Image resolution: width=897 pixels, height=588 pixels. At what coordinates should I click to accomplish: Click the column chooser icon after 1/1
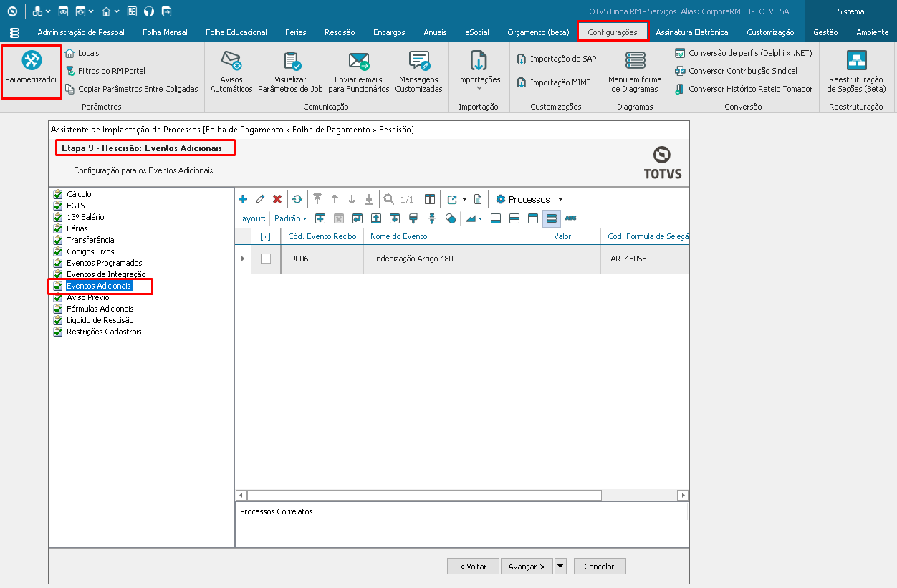click(430, 199)
